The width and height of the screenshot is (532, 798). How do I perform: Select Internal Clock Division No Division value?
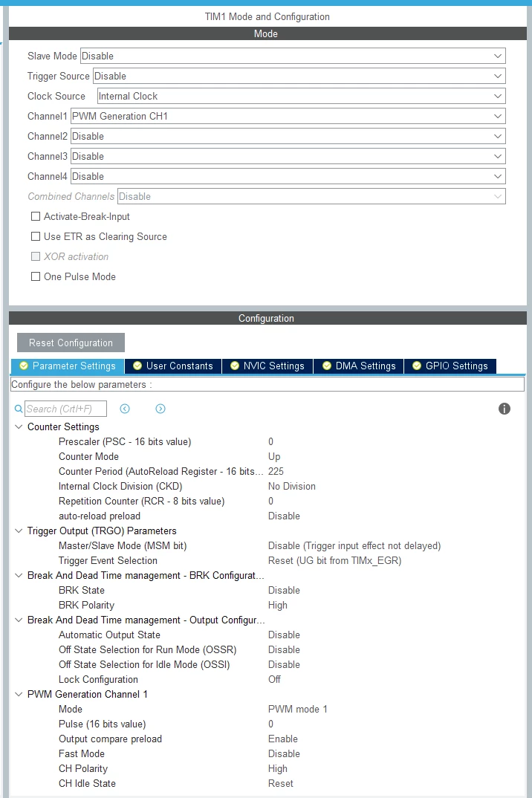(292, 486)
